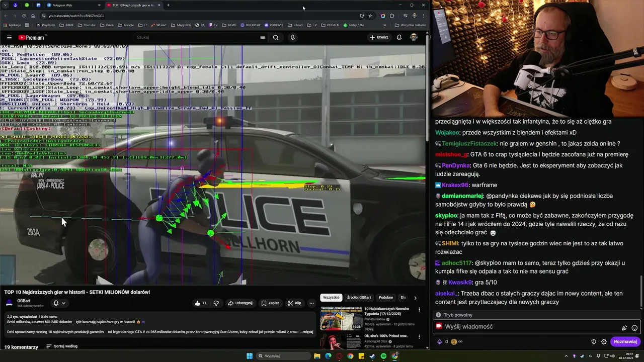Save the video with Zapisz
The height and width of the screenshot is (362, 644).
coord(270,303)
